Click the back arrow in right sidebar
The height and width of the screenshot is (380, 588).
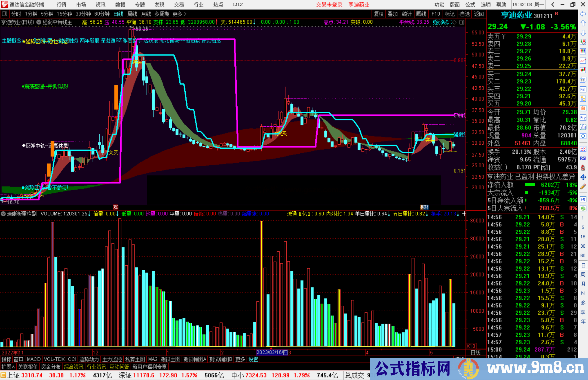(x=583, y=14)
